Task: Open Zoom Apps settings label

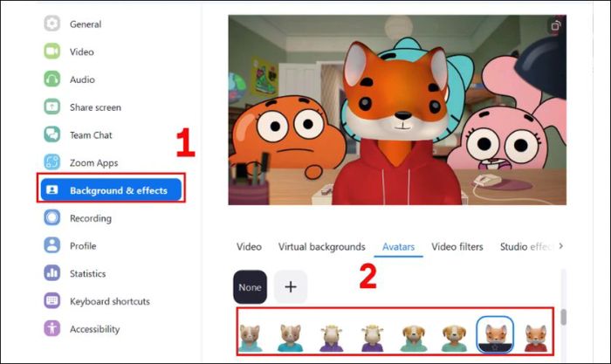Action: (x=94, y=163)
